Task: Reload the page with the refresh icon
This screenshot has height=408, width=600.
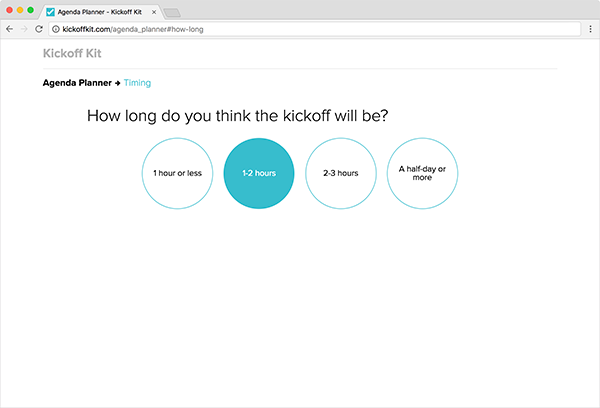Action: [x=39, y=29]
